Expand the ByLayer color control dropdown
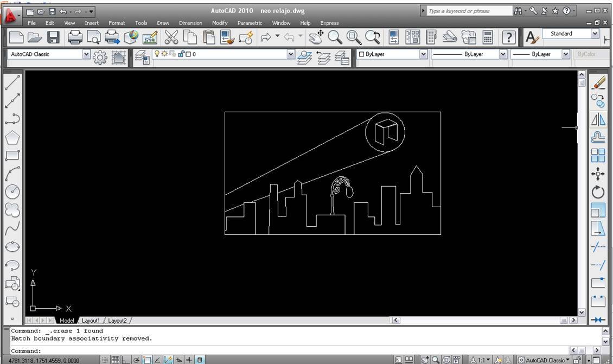This screenshot has height=364, width=613. coord(423,54)
